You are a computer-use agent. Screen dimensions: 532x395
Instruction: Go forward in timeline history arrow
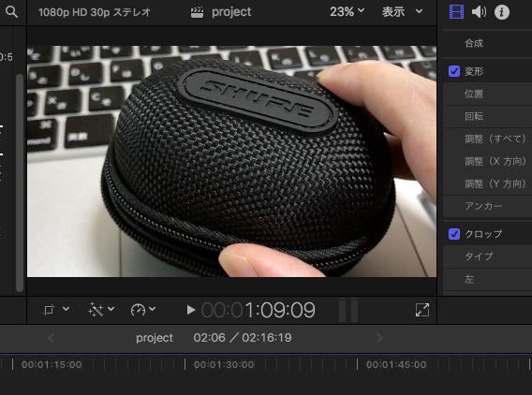pyautogui.click(x=379, y=338)
